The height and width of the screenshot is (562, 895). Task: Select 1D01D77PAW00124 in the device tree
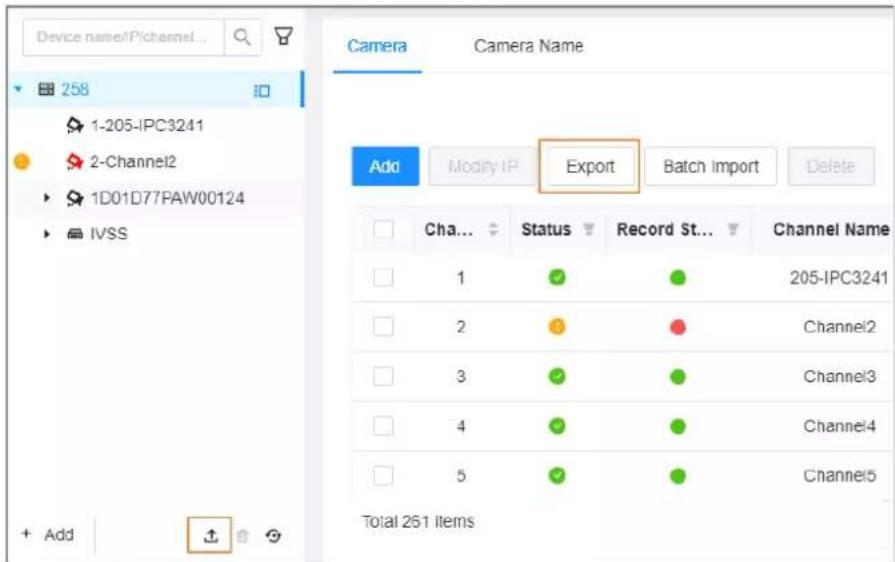pos(167,198)
